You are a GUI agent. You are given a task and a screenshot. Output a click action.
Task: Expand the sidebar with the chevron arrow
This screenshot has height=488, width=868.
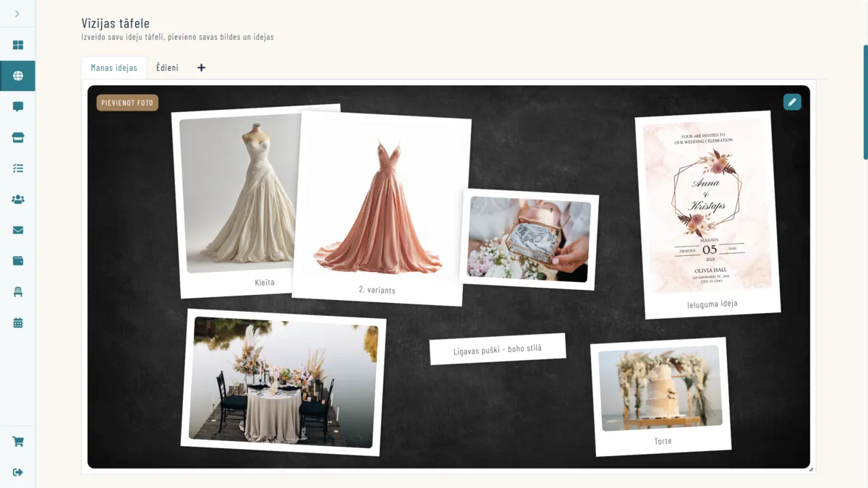(x=17, y=14)
